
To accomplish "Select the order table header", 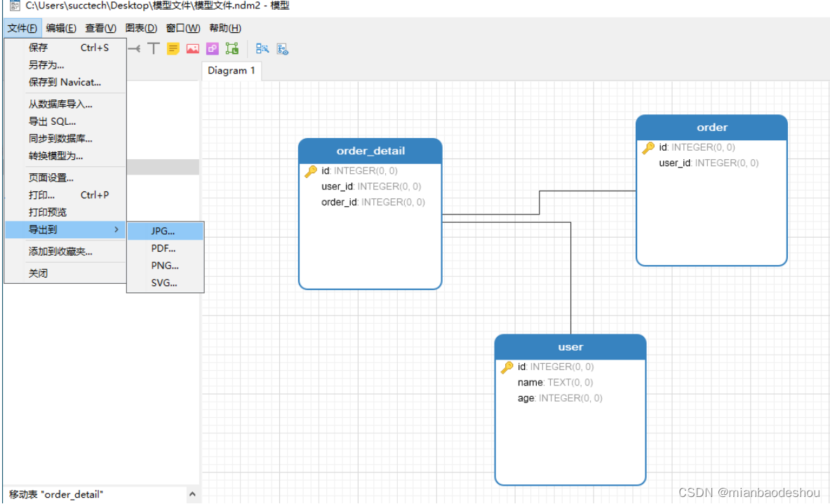I will [x=711, y=128].
